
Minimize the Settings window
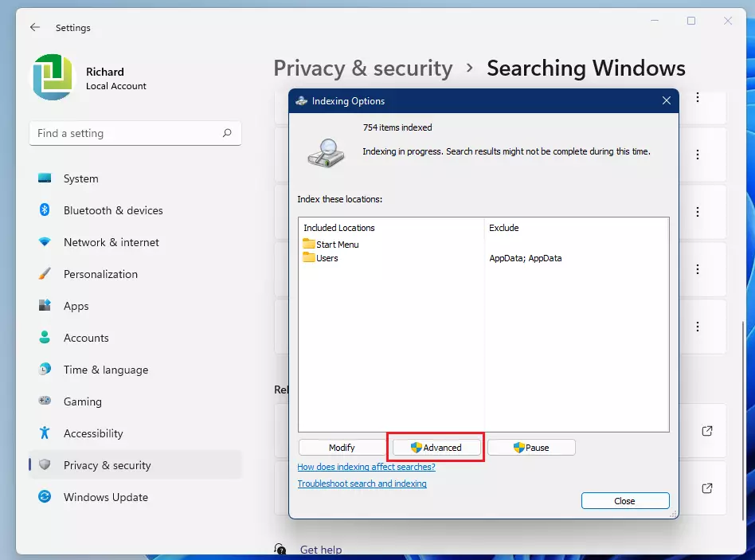click(655, 21)
